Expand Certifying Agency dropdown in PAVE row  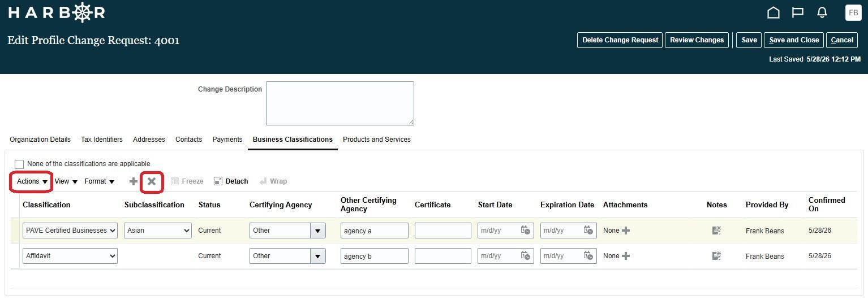[317, 231]
